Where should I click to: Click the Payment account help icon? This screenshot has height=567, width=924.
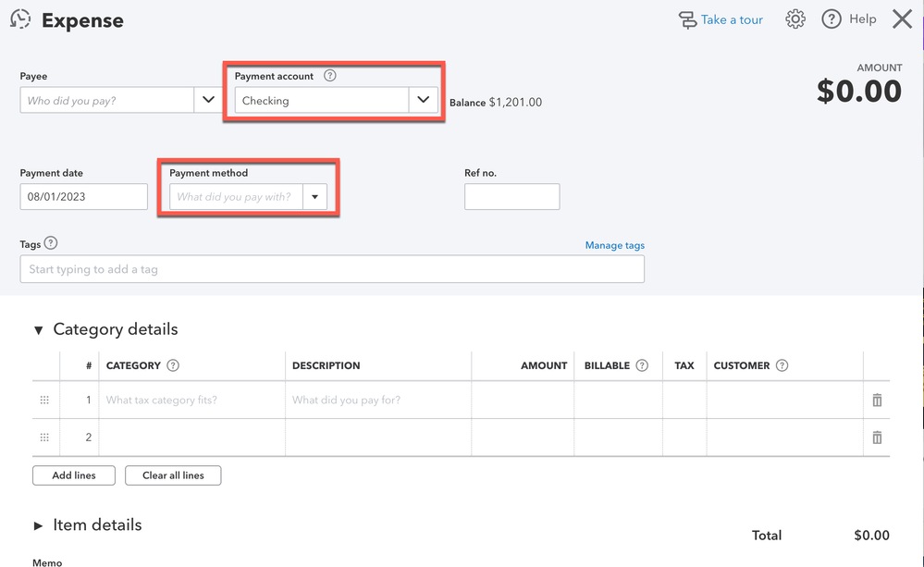click(x=330, y=76)
